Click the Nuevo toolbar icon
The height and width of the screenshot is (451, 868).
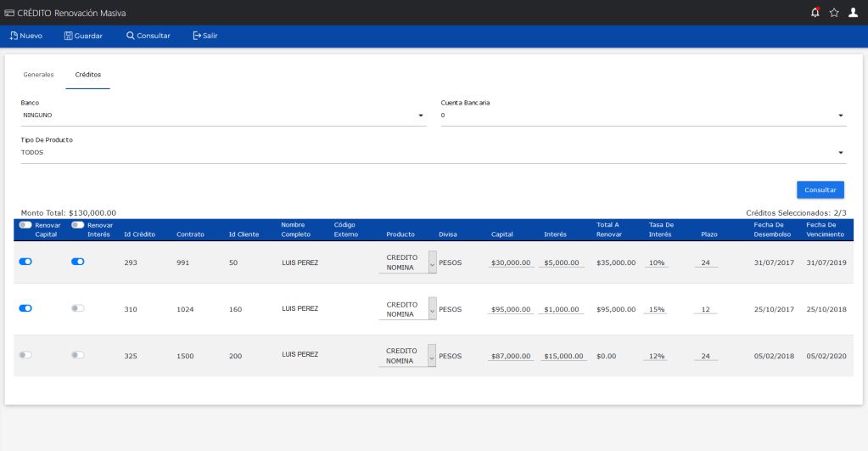pyautogui.click(x=14, y=36)
